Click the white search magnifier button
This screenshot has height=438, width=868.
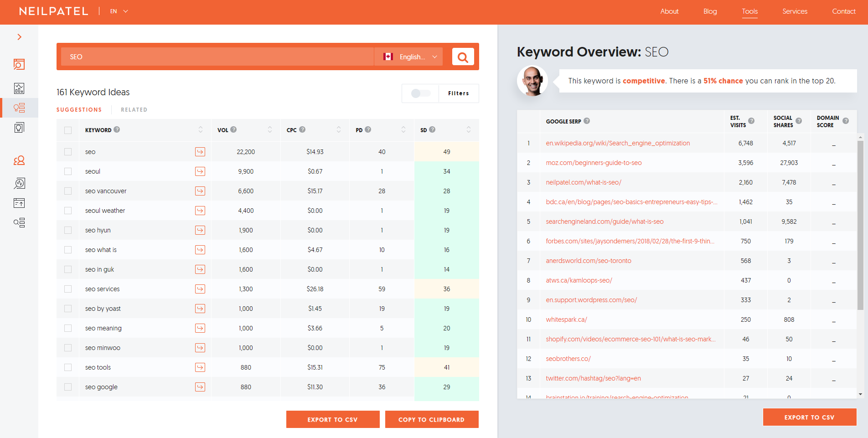click(x=463, y=57)
